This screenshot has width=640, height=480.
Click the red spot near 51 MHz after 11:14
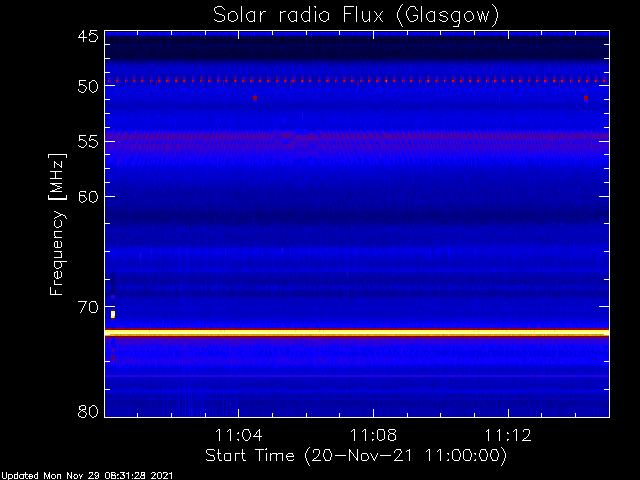[x=586, y=98]
